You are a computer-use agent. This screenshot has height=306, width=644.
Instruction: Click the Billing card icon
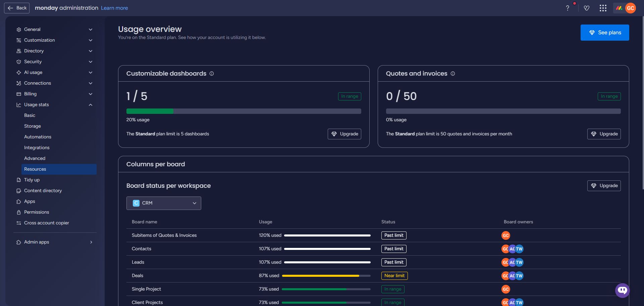click(x=19, y=94)
